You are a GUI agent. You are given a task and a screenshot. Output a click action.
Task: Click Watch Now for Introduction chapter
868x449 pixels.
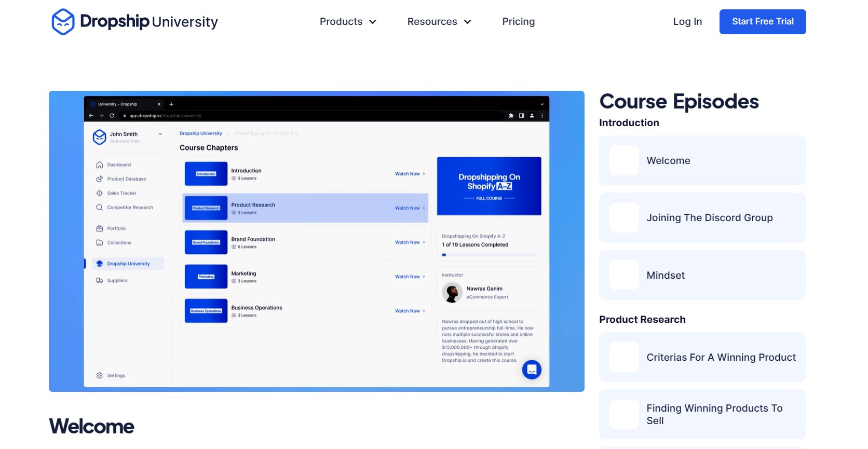click(x=410, y=174)
